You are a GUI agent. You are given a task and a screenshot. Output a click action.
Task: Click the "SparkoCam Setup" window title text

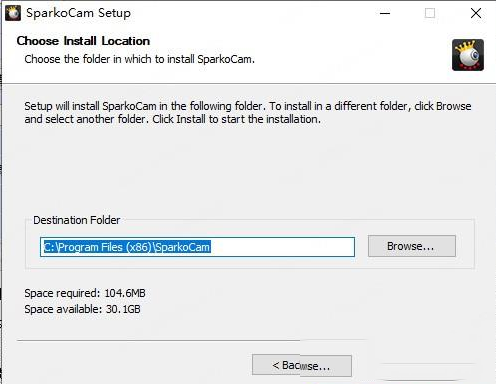tap(78, 13)
